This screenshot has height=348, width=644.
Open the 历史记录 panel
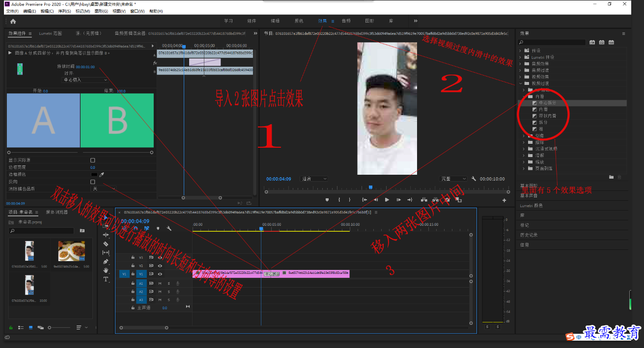coord(528,235)
